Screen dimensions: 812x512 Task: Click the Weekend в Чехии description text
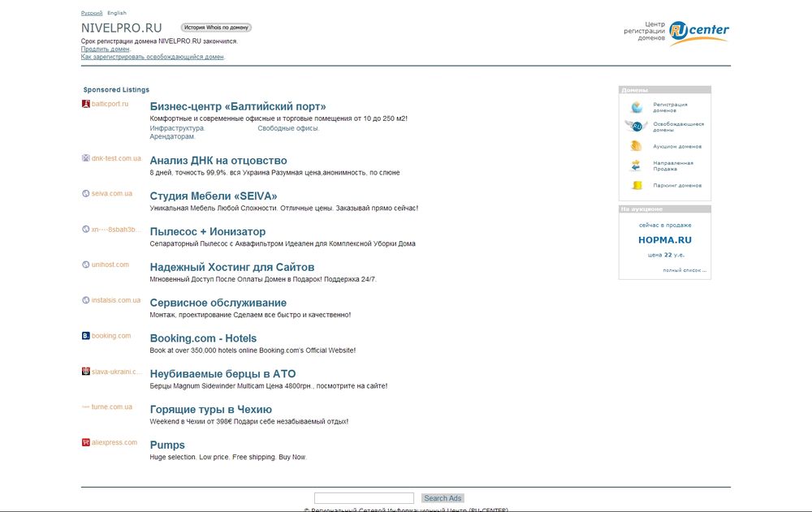[x=249, y=421]
